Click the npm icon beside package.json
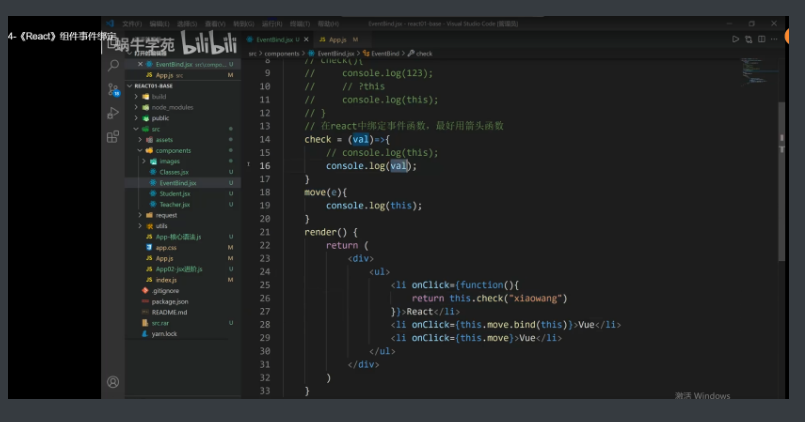 pos(145,301)
